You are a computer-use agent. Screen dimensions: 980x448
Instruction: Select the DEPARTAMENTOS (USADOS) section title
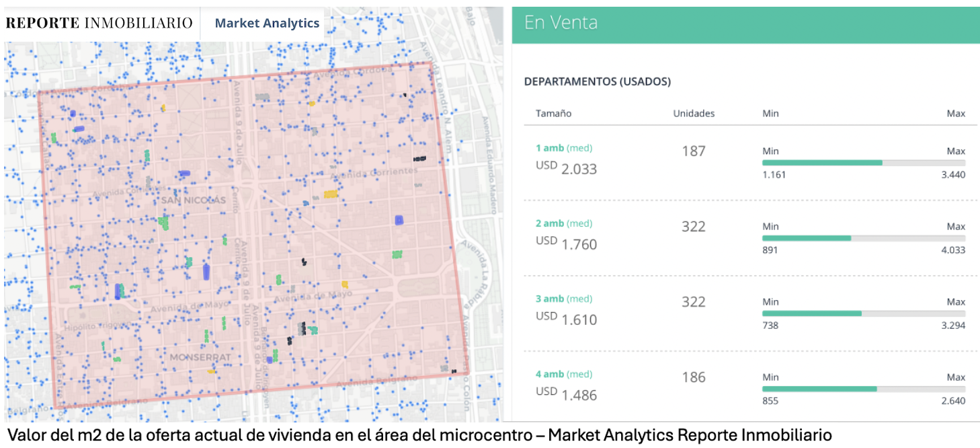click(x=598, y=81)
